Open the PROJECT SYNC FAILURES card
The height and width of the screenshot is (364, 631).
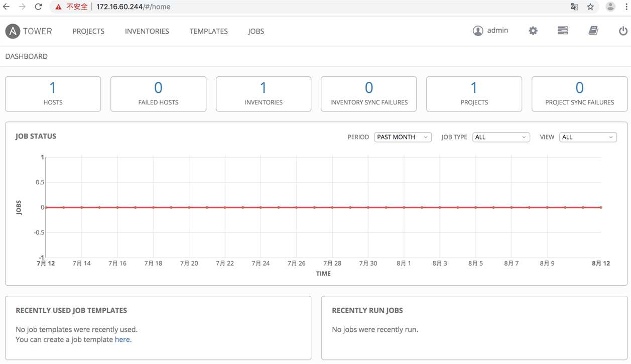coord(579,94)
